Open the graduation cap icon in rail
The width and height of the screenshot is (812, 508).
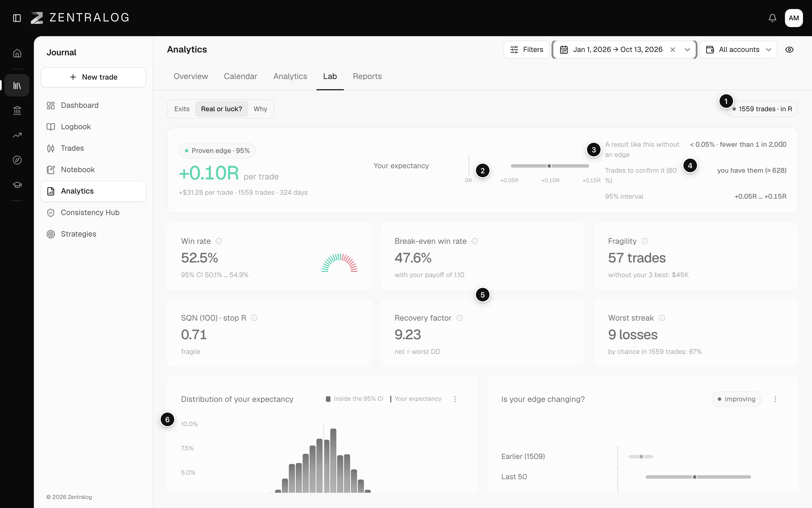[17, 185]
